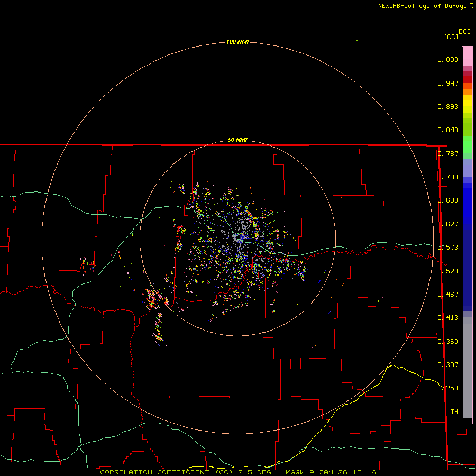Click the DCC label above the legend
476x476 pixels.
465,32
